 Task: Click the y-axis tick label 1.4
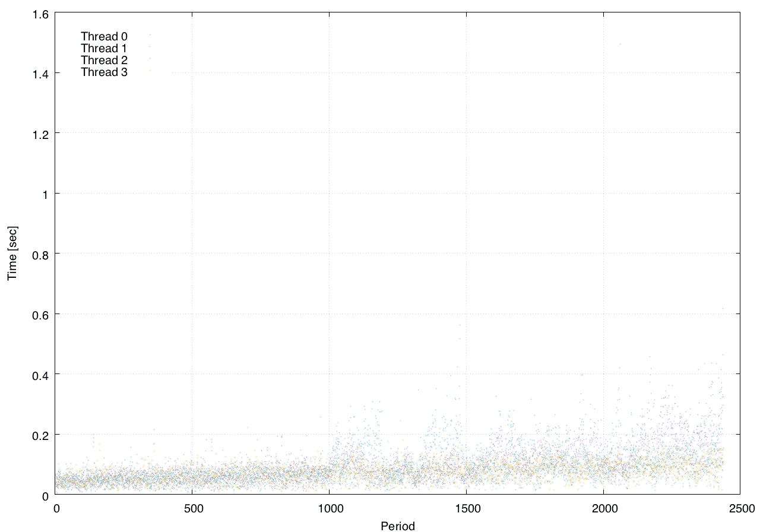[41, 73]
